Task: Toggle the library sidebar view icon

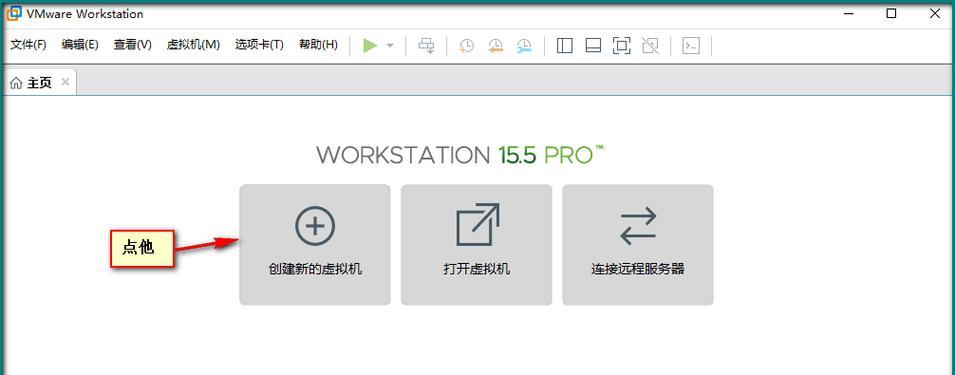Action: [565, 46]
